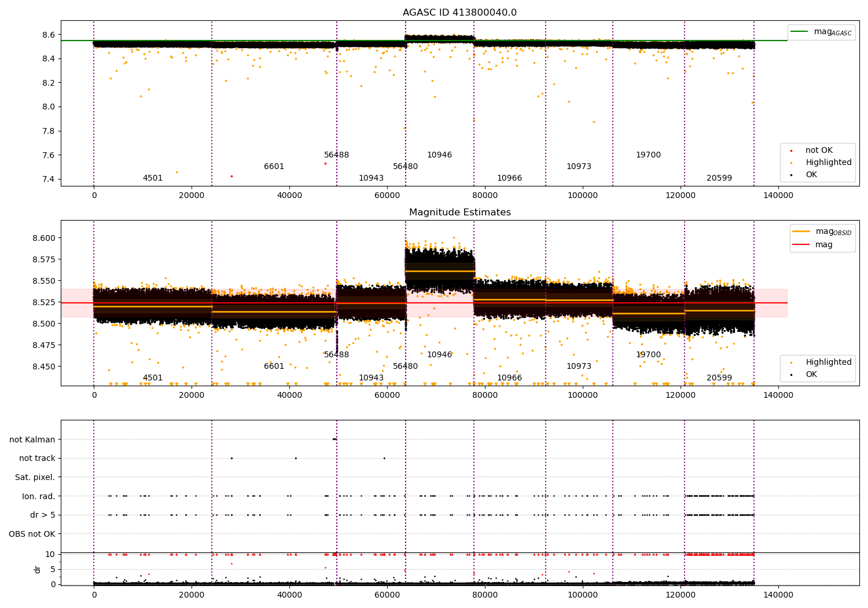Click obsid label 10946 in top plot

click(x=440, y=155)
